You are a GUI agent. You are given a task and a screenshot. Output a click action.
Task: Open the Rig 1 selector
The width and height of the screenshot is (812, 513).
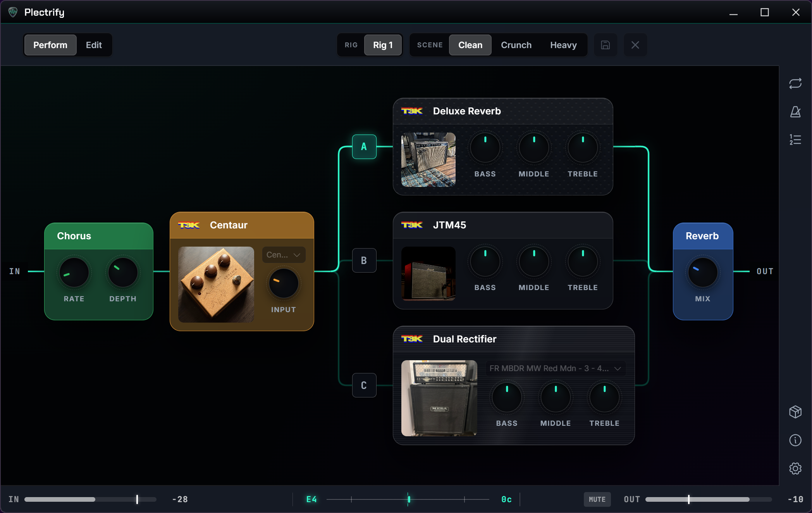pos(383,45)
